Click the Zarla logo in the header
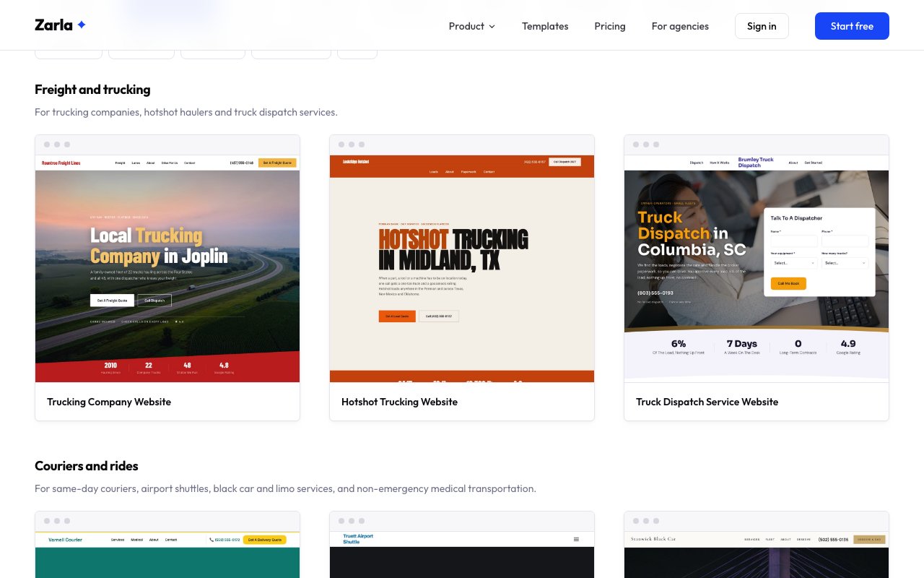Screen dimensions: 924x578 61,25
